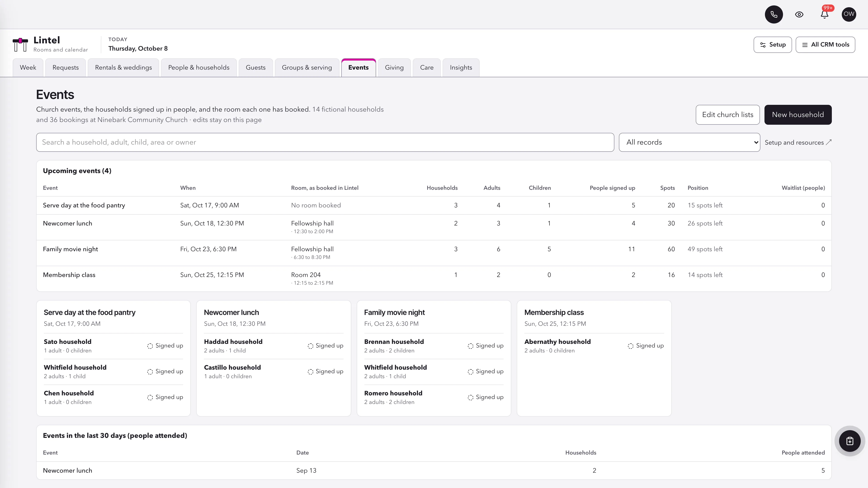Viewport: 868px width, 488px height.
Task: Click 'Room 204' booking cell
Action: tap(306, 275)
